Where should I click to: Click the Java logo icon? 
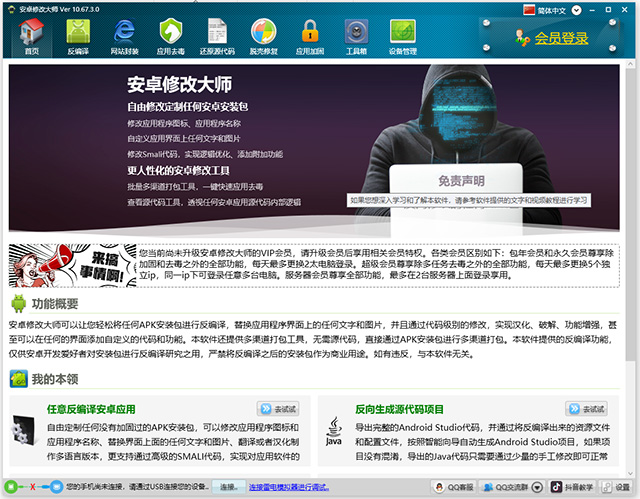click(333, 431)
